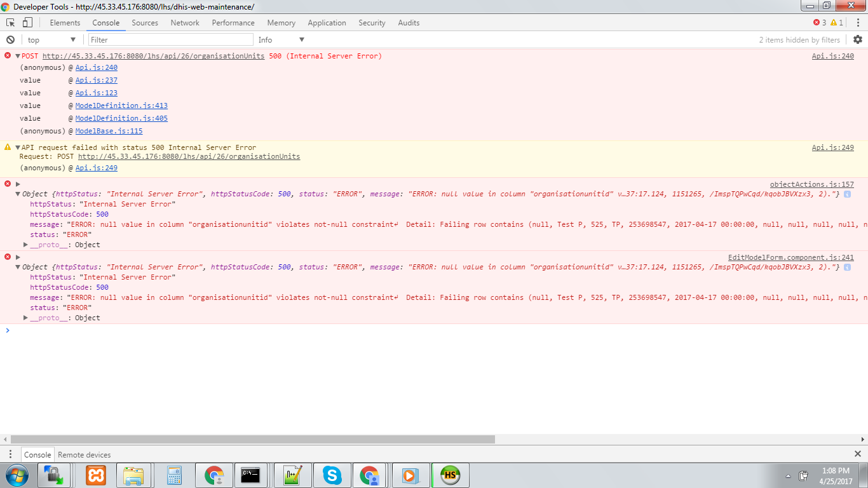Open the console settings gear icon
This screenshot has width=868, height=488.
tap(858, 39)
